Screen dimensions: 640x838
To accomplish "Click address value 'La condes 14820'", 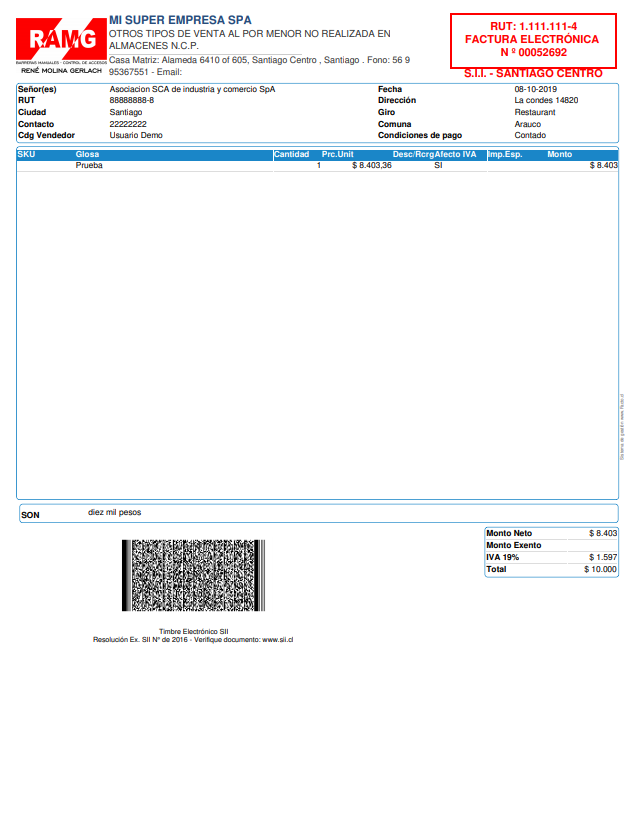I will coord(546,100).
